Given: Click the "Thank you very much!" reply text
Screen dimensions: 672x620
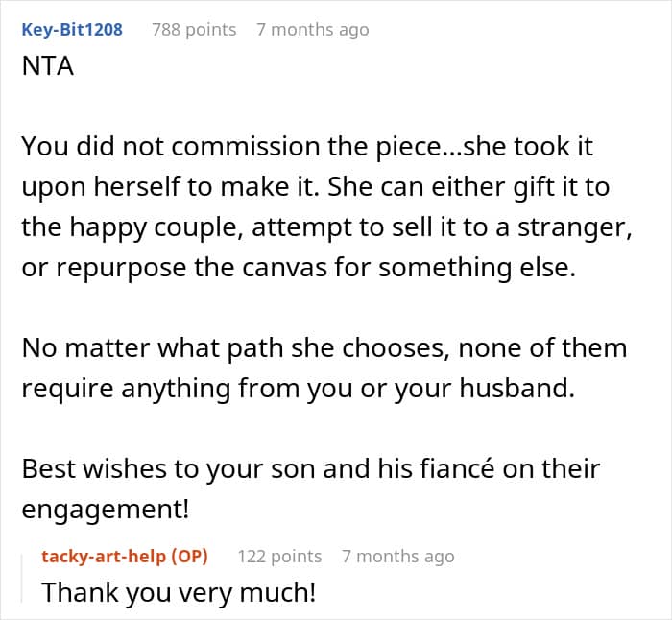Looking at the screenshot, I should (x=179, y=592).
